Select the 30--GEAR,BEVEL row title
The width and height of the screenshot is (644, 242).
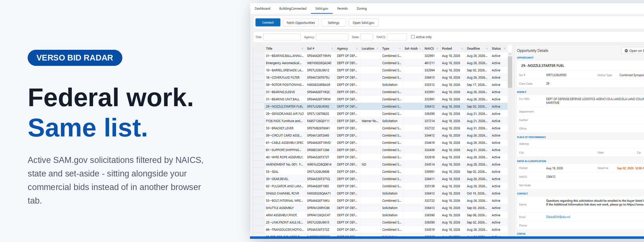point(277,179)
